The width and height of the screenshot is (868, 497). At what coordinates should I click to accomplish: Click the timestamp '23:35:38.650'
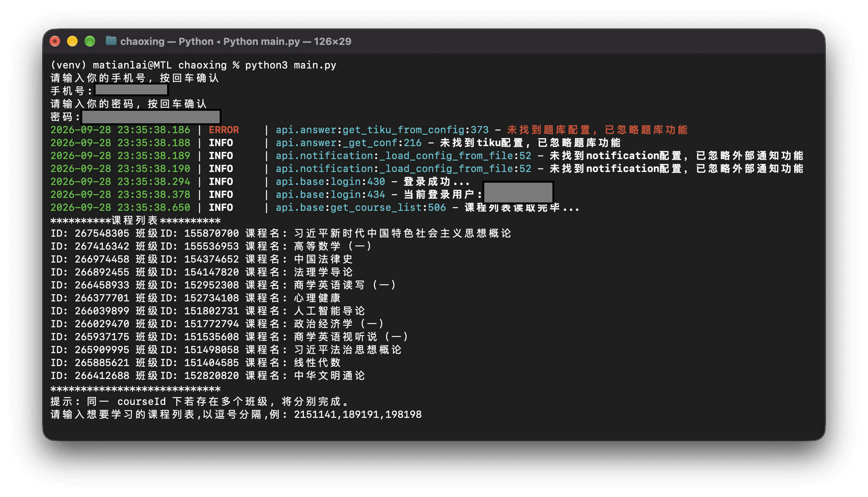coord(153,207)
